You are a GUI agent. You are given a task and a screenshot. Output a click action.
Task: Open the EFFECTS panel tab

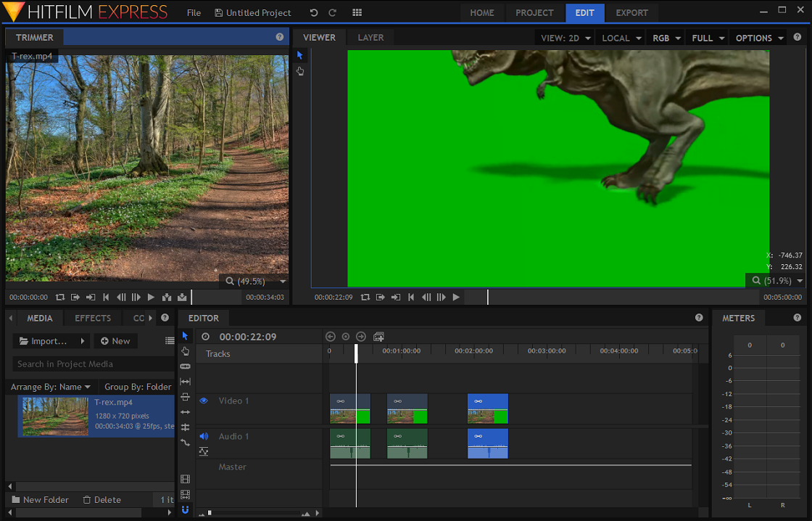pyautogui.click(x=93, y=318)
